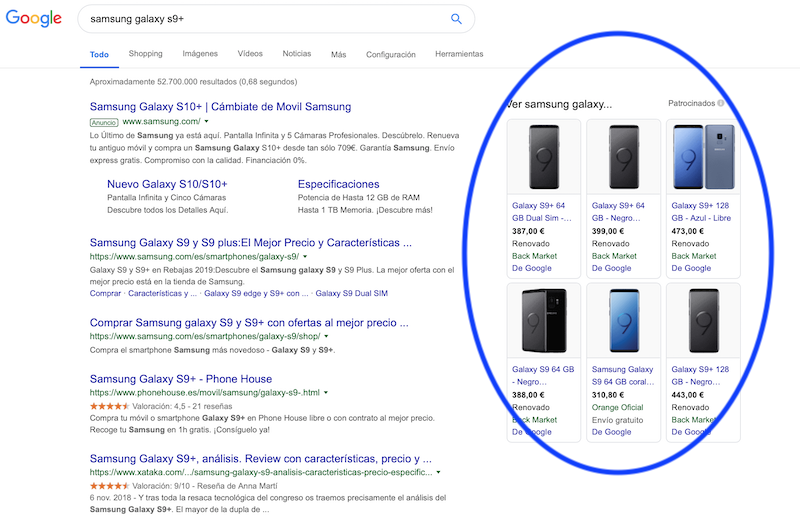Click Características y ... sitelink
The width and height of the screenshot is (800, 522).
pos(162,293)
